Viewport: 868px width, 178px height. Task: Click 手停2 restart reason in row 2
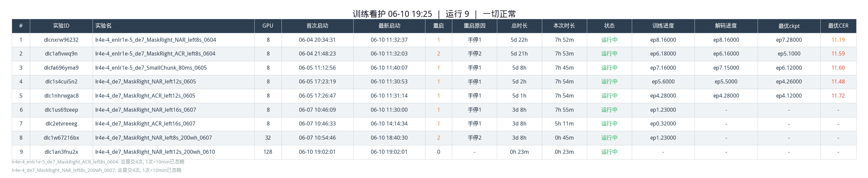click(474, 54)
